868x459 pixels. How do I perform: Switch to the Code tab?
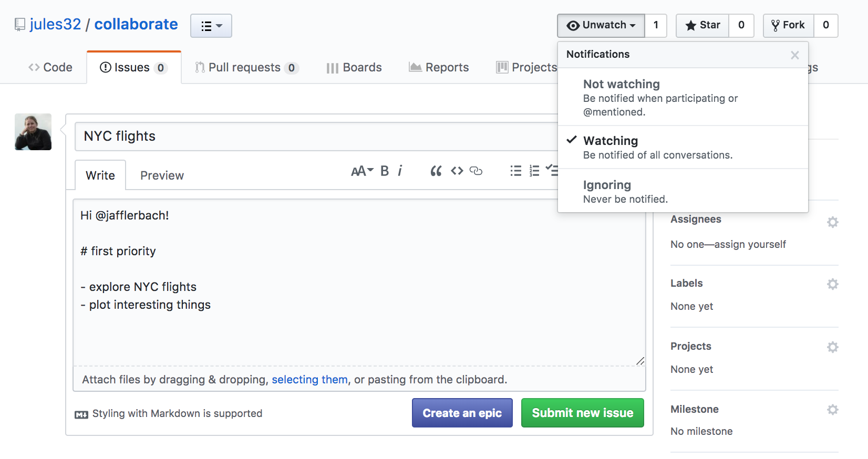coord(50,67)
